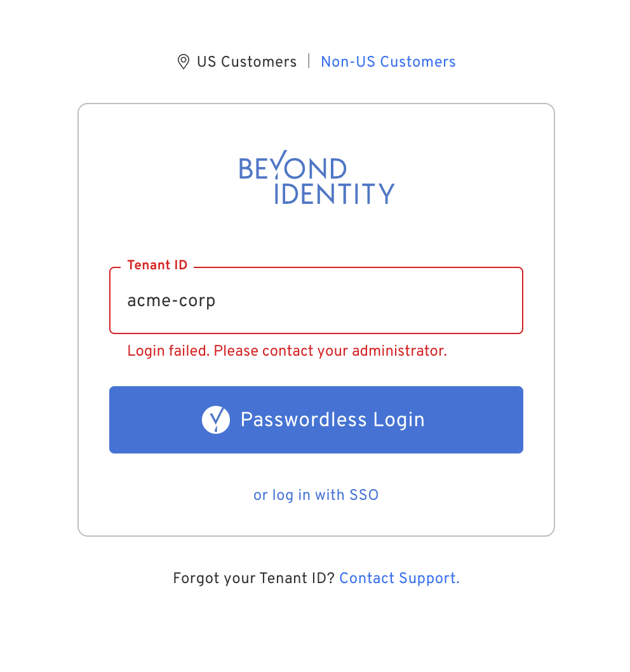This screenshot has width=630, height=672.
Task: Click the round checkmark icon on login button
Action: 216,420
